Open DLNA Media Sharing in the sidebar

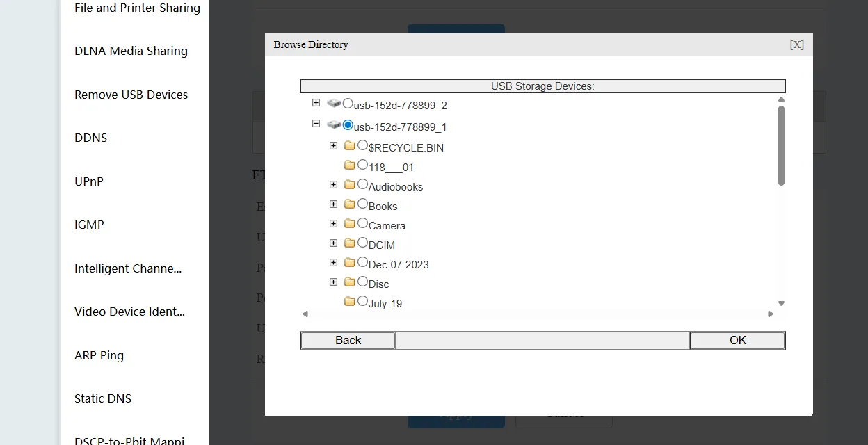coord(131,50)
